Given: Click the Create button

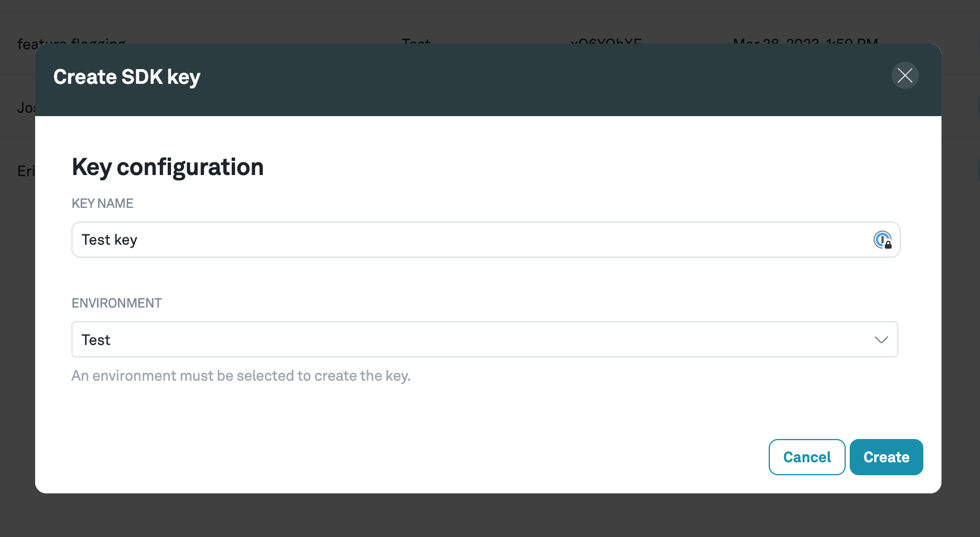Looking at the screenshot, I should (x=886, y=457).
